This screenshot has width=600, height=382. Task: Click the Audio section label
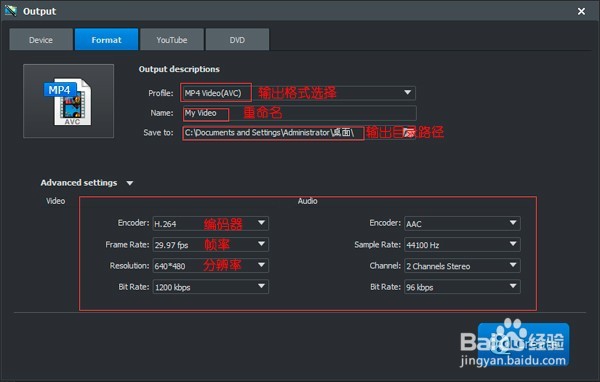click(308, 201)
